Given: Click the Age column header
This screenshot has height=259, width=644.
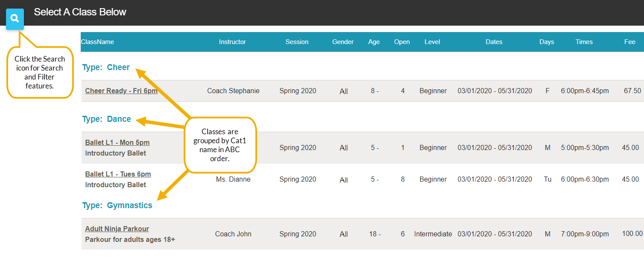Looking at the screenshot, I should tap(374, 42).
